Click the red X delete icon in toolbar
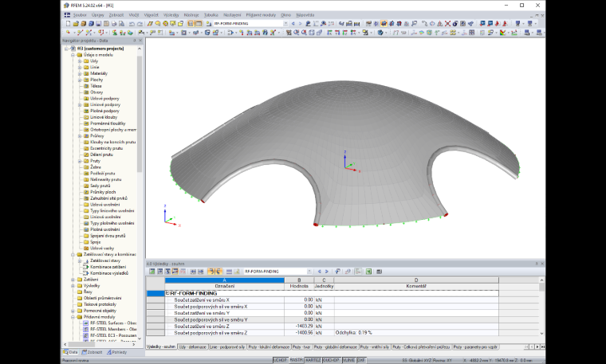The height and width of the screenshot is (364, 606). (447, 24)
